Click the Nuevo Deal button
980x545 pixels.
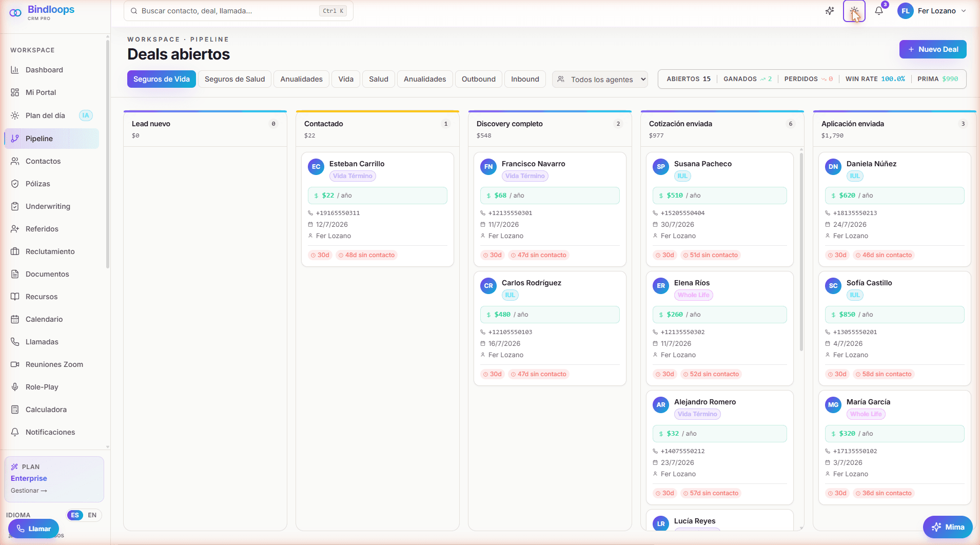(933, 49)
